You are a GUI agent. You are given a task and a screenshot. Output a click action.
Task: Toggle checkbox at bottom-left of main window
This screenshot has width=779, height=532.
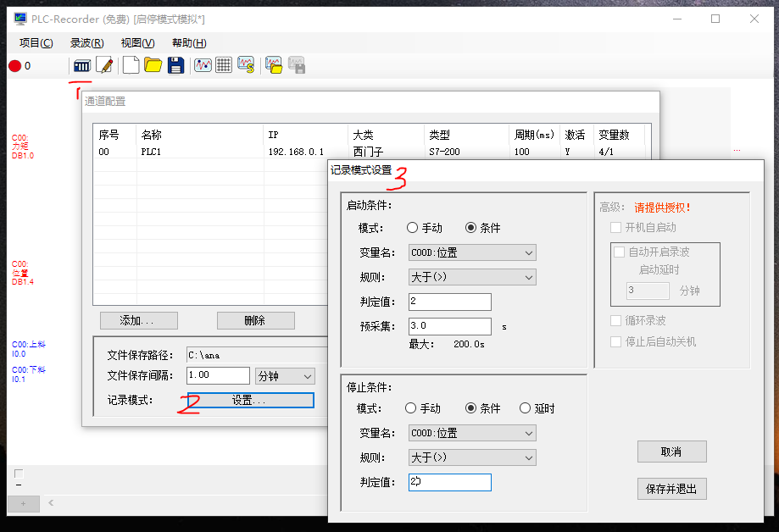click(19, 474)
